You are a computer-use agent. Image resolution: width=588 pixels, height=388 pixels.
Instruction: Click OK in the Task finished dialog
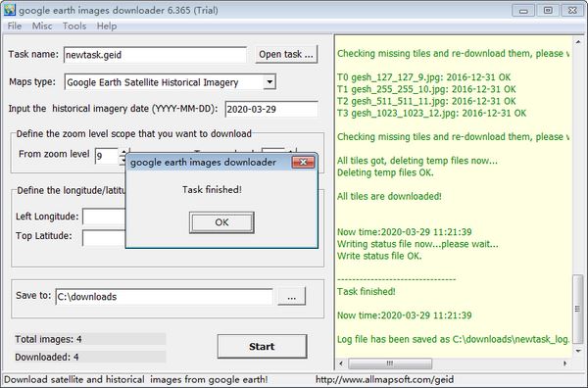point(221,222)
